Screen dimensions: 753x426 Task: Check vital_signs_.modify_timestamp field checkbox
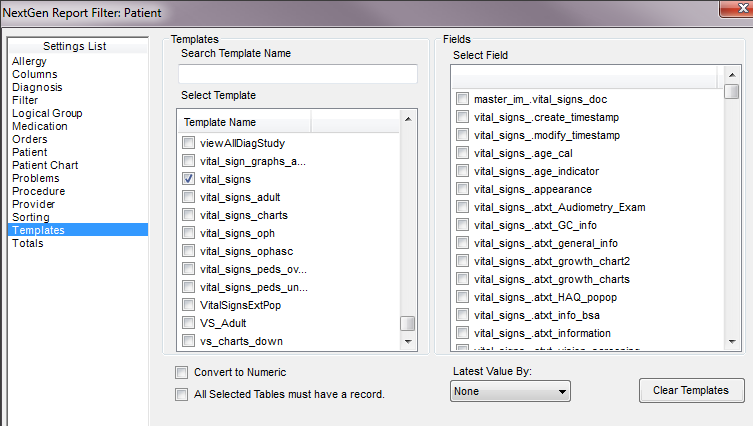click(x=462, y=135)
